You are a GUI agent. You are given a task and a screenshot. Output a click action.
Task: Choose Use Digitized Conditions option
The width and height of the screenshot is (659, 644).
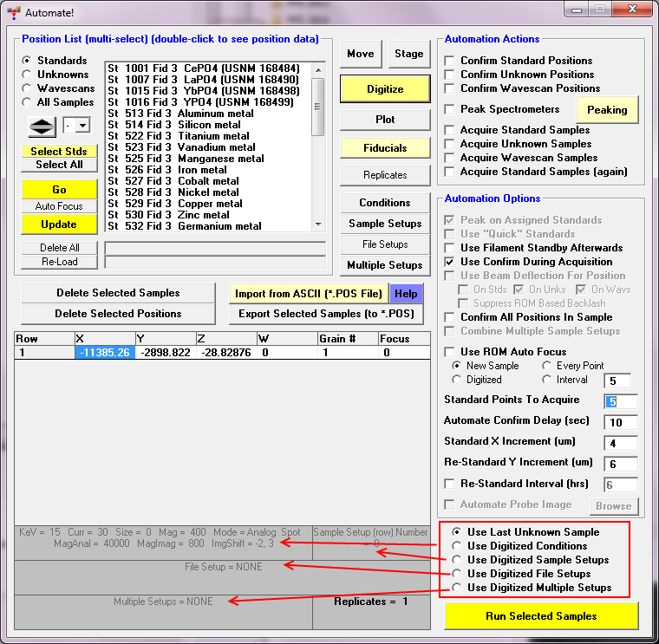coord(456,546)
